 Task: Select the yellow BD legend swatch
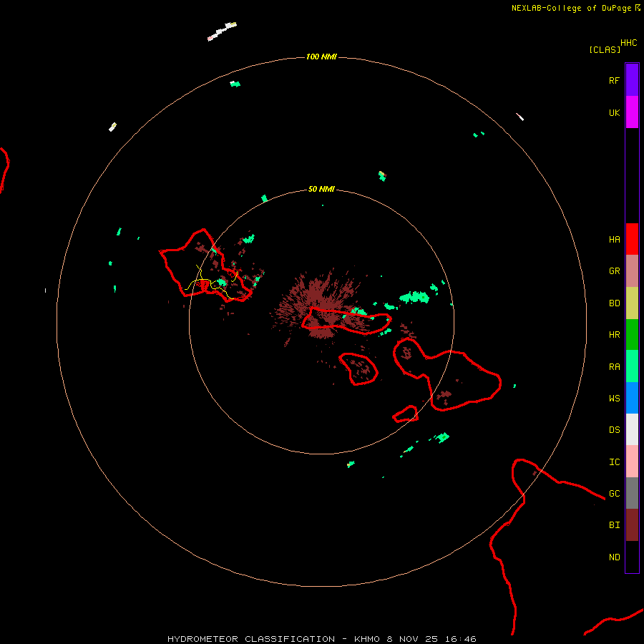(x=632, y=303)
